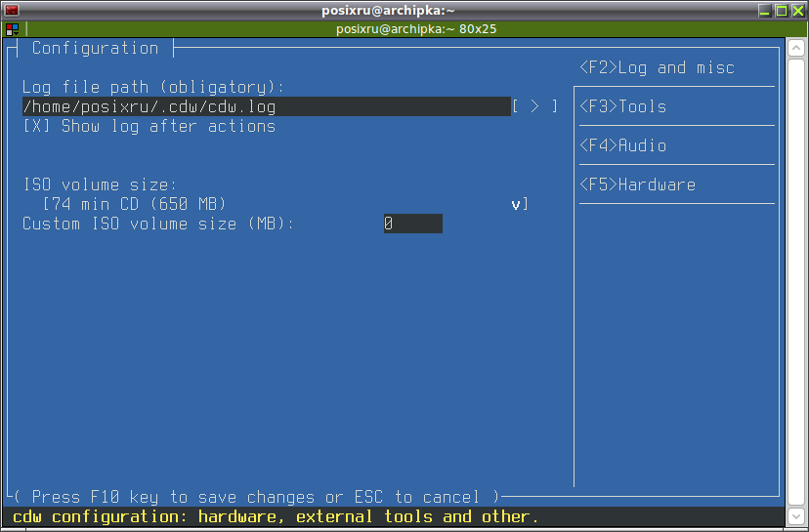Image resolution: width=809 pixels, height=532 pixels.
Task: Expand ISO volume size list via v arrow
Action: click(516, 205)
